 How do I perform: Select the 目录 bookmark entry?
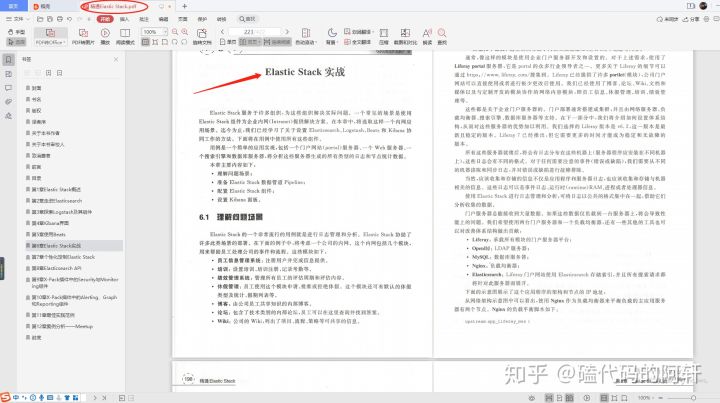pos(36,178)
